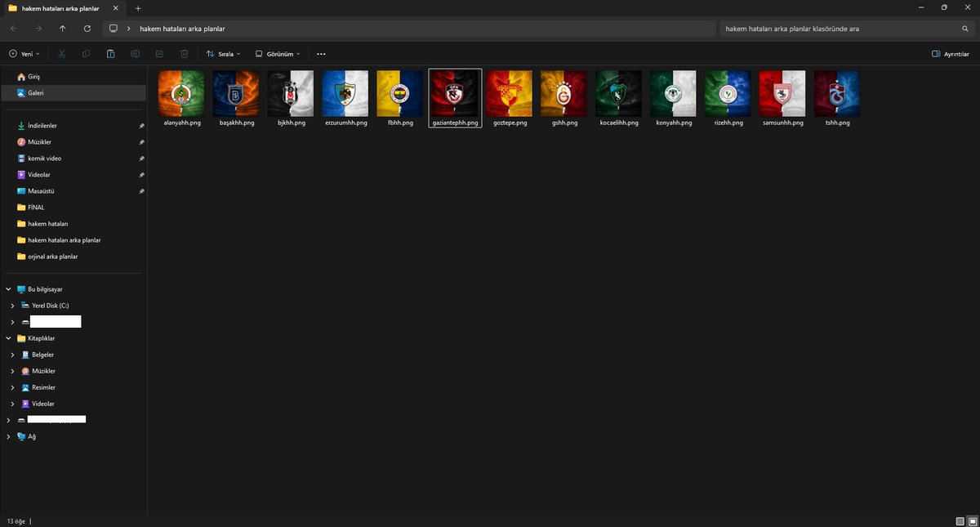The image size is (980, 527).
Task: Click the Cut scissors icon in toolbar
Action: pos(61,54)
